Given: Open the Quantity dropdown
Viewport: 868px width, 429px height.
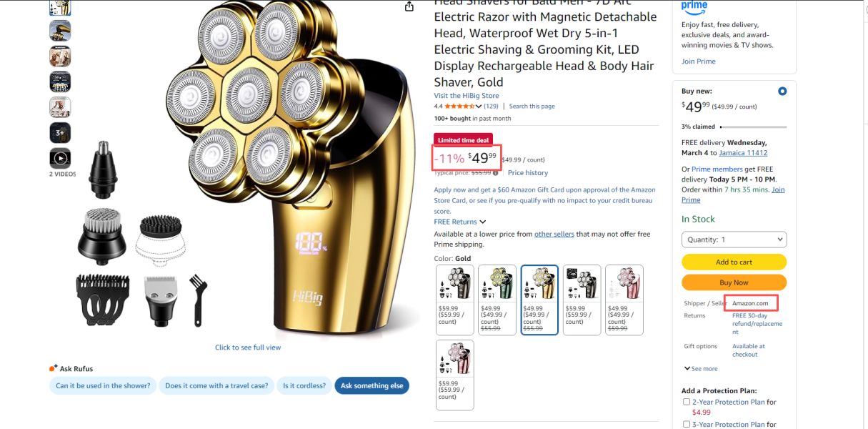Looking at the screenshot, I should point(734,240).
